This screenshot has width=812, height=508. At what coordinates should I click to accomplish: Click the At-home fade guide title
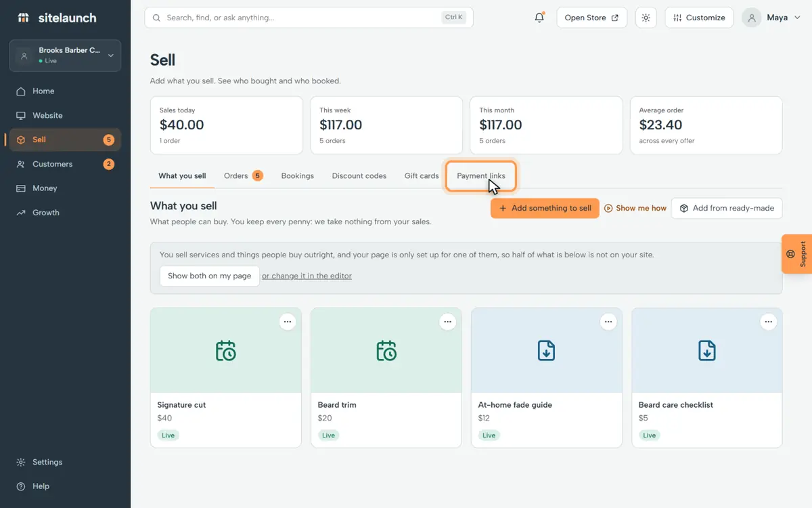tap(515, 404)
